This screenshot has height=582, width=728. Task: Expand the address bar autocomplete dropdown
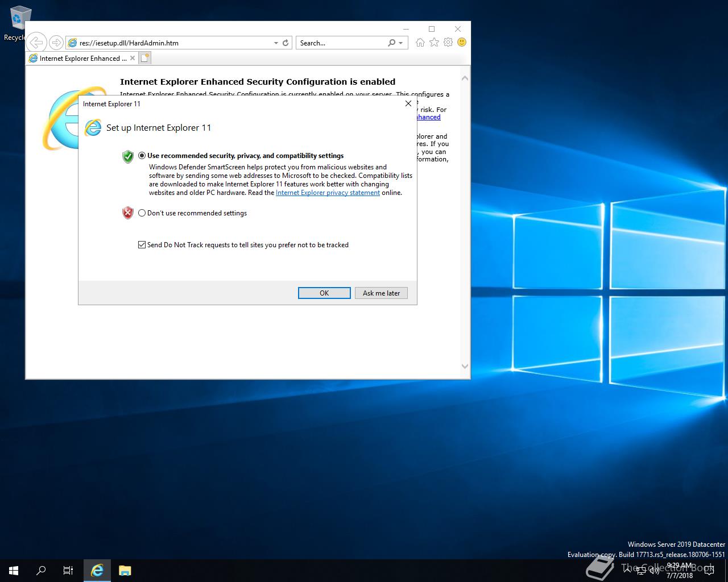(x=276, y=43)
